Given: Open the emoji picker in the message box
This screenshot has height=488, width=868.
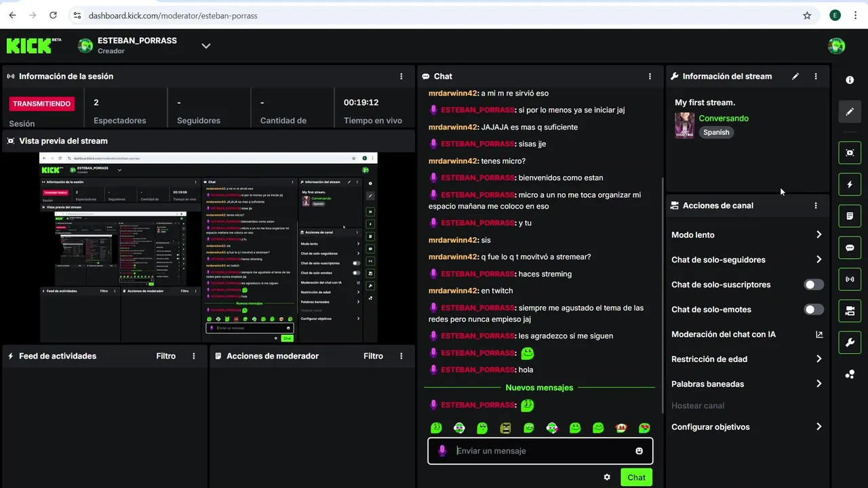Looking at the screenshot, I should pyautogui.click(x=639, y=451).
